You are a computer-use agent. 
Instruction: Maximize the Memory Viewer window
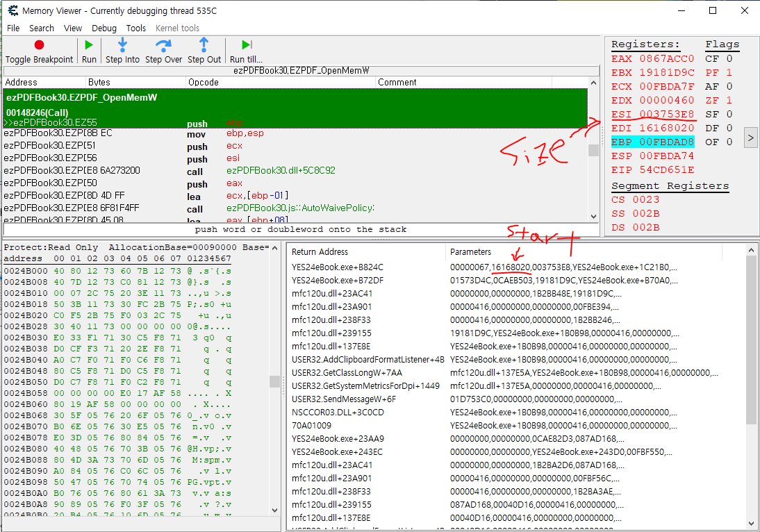click(713, 10)
